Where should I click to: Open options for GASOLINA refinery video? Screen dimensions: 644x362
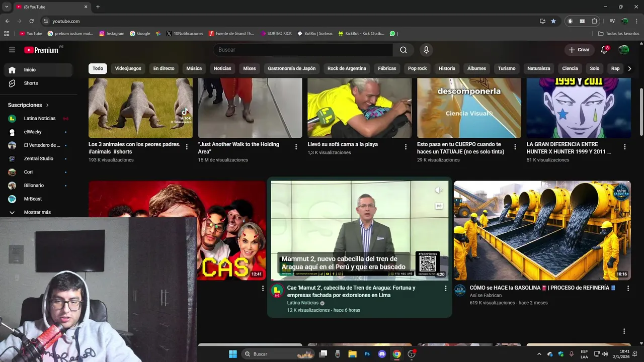tap(628, 288)
